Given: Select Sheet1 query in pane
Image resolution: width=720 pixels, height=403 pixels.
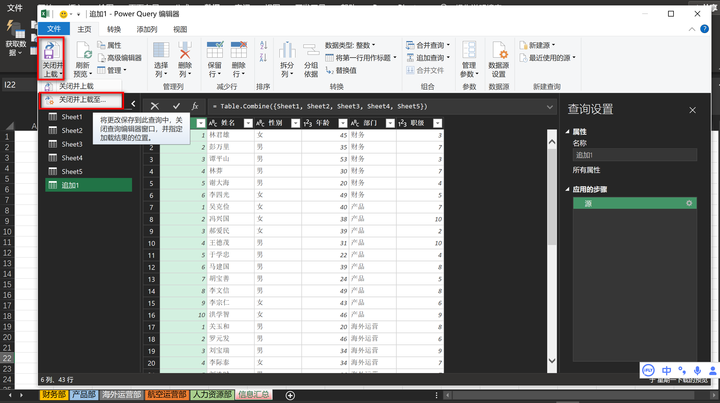Looking at the screenshot, I should (x=88, y=117).
